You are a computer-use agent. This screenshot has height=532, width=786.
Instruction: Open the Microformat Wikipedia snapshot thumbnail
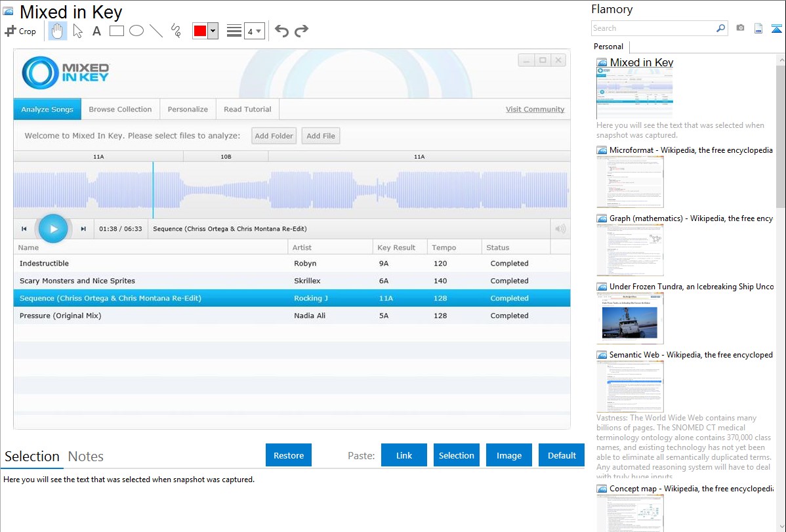point(630,182)
